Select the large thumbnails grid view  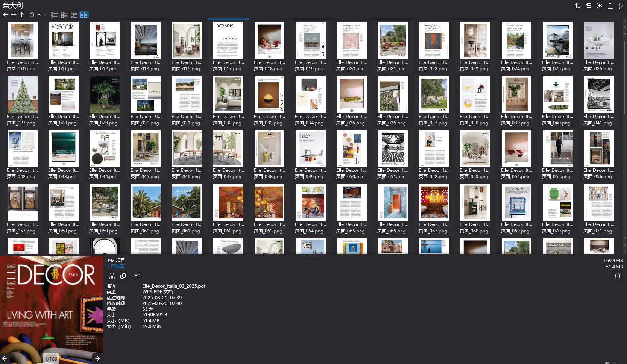(x=84, y=15)
